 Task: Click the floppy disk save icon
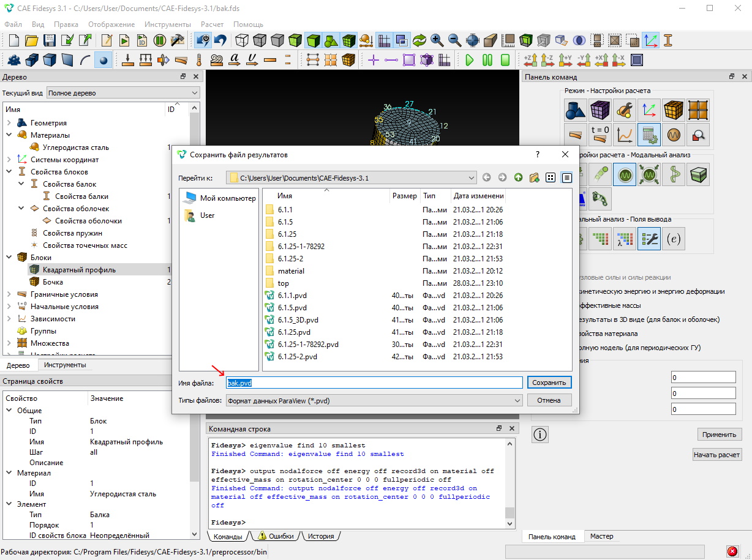coord(50,40)
